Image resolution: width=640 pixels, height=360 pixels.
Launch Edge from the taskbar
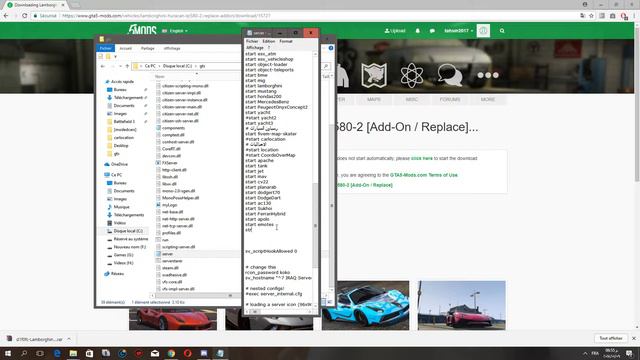tap(57, 353)
